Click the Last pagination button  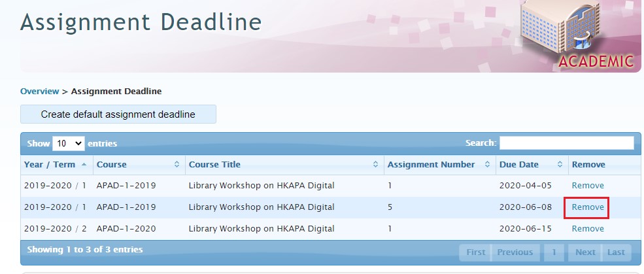(616, 252)
